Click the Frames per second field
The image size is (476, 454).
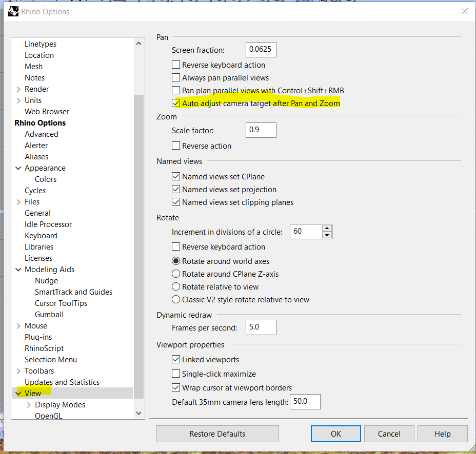point(261,327)
